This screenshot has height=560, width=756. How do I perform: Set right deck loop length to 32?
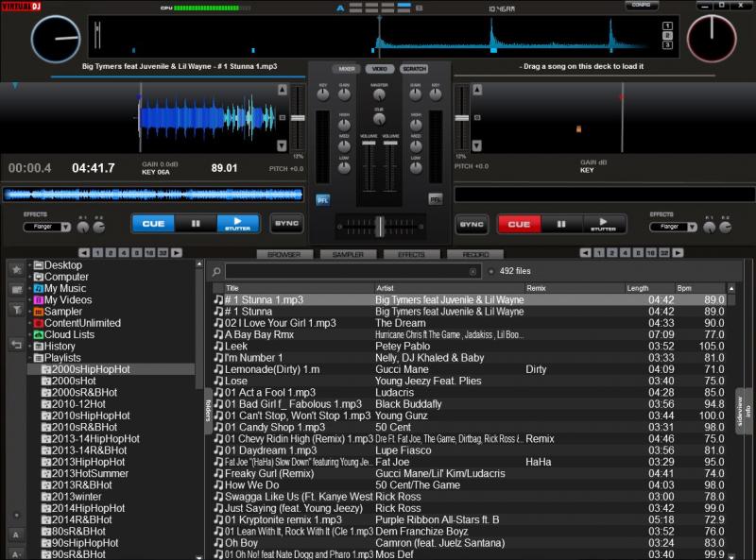coord(664,252)
